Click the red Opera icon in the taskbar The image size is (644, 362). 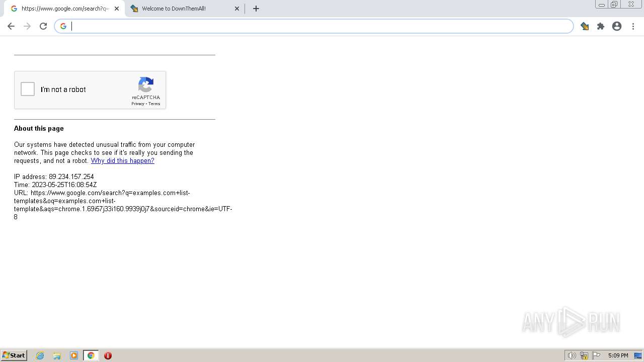point(108,355)
